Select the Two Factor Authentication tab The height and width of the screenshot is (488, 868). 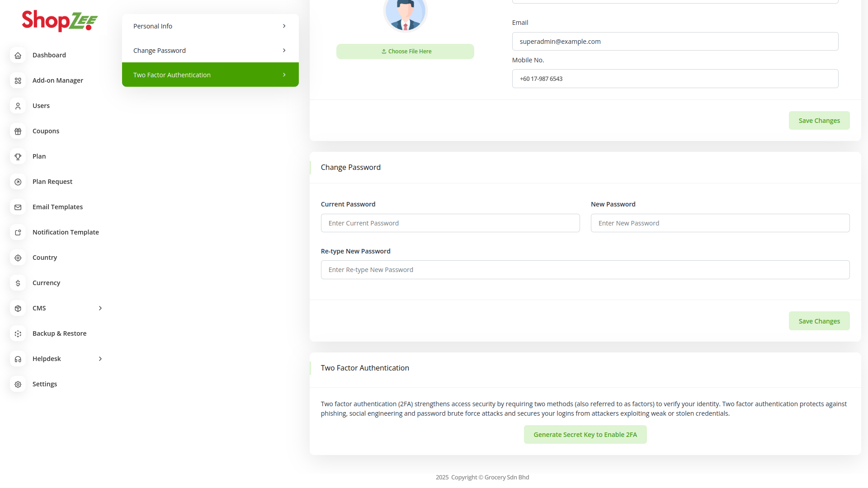[x=210, y=75]
